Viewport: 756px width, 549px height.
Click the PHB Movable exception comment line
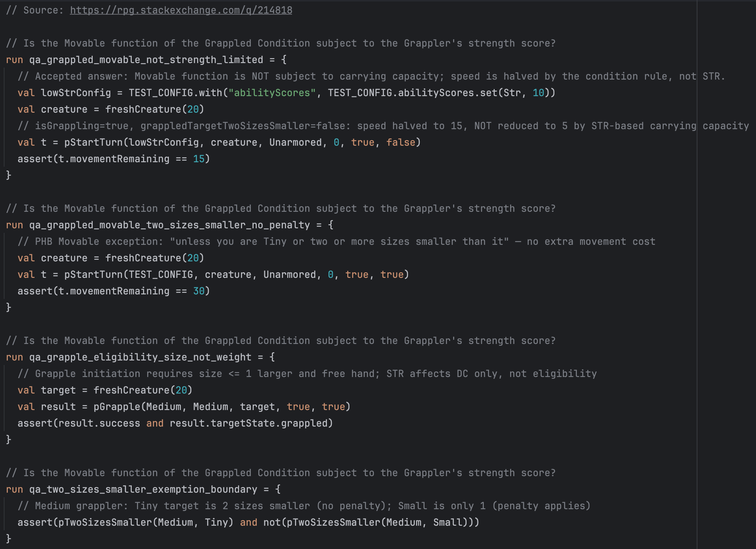pos(338,241)
